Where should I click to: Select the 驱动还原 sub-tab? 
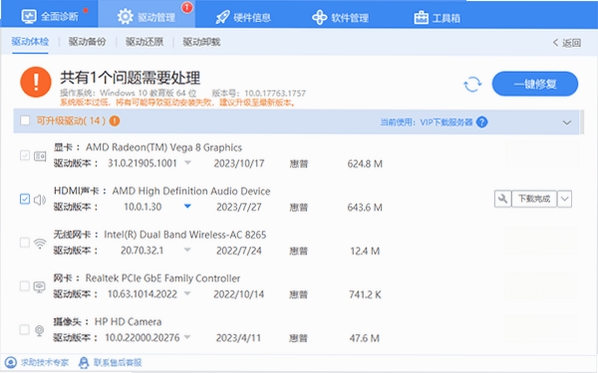coord(145,42)
